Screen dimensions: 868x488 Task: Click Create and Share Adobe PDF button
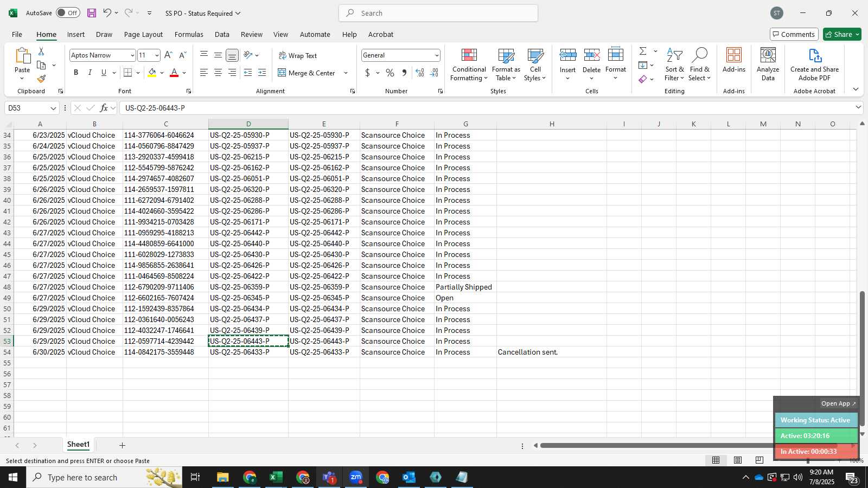pos(814,65)
